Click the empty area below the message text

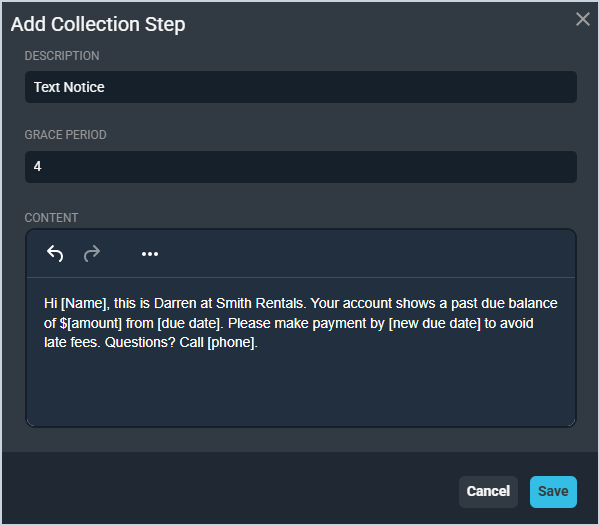300,390
